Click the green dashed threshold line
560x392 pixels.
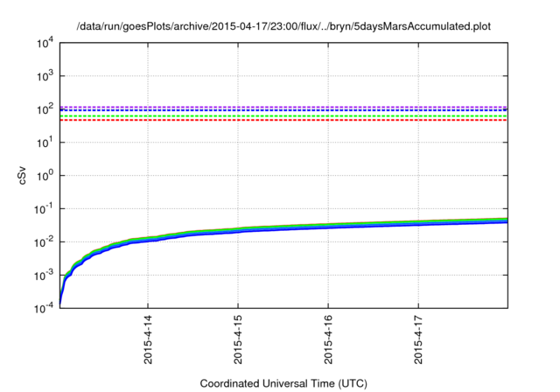point(283,116)
